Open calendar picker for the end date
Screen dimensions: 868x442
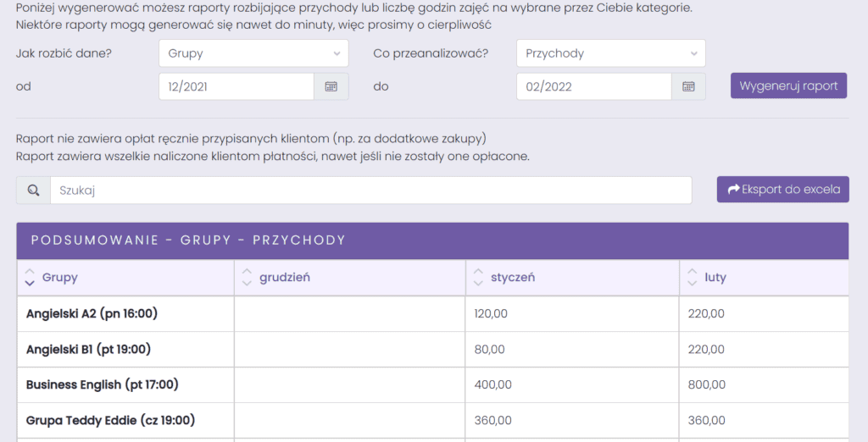click(688, 86)
